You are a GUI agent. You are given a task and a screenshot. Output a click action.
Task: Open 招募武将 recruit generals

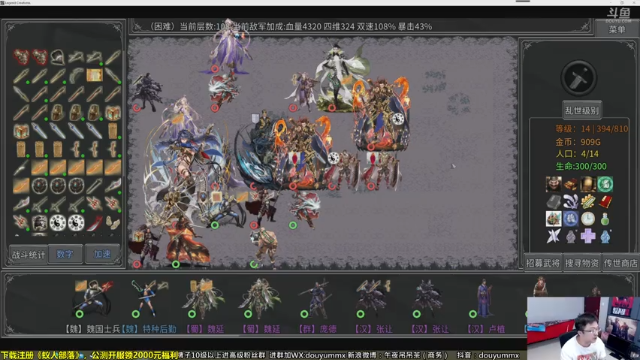click(x=542, y=263)
